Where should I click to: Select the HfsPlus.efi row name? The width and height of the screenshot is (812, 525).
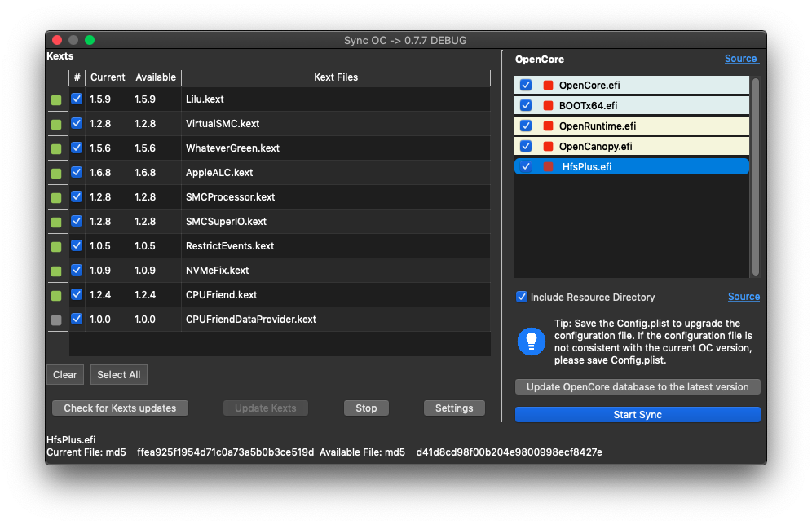(x=587, y=167)
